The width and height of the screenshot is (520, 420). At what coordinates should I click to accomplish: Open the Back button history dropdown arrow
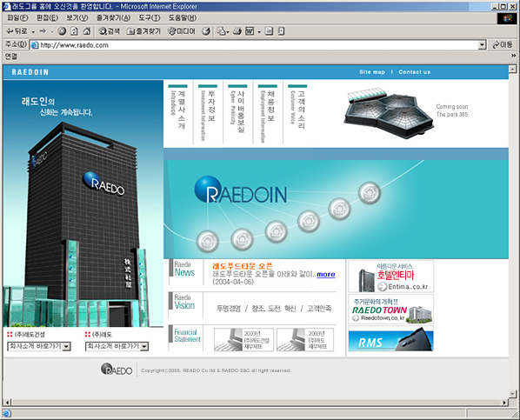coord(33,32)
